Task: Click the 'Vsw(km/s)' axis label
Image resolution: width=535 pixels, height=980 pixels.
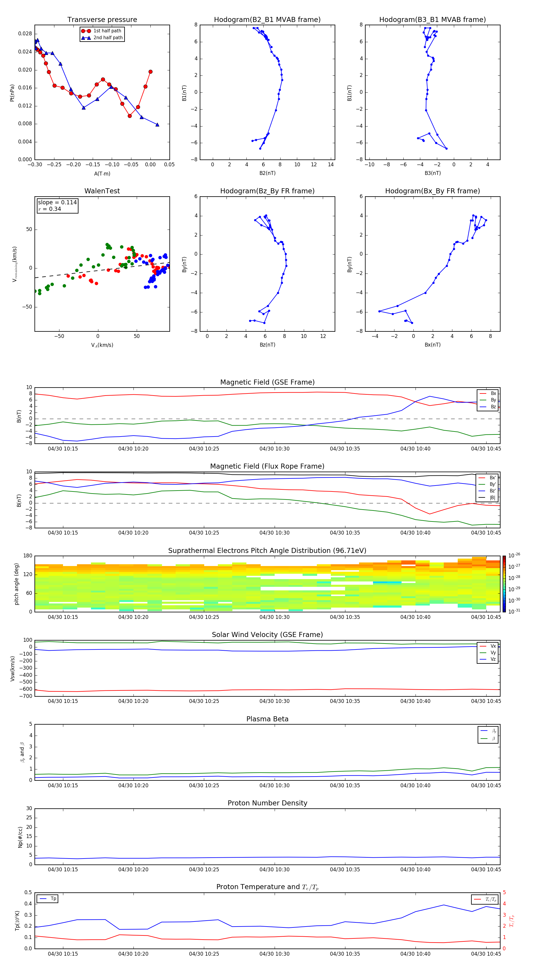Action: (x=12, y=668)
